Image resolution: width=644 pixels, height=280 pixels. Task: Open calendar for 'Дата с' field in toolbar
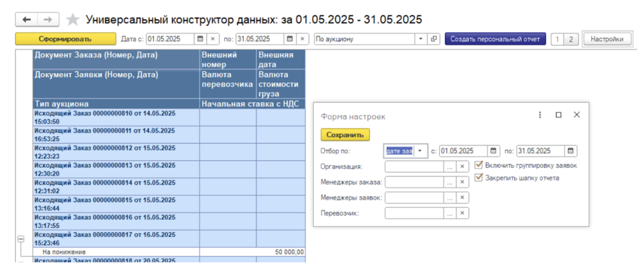[200, 39]
